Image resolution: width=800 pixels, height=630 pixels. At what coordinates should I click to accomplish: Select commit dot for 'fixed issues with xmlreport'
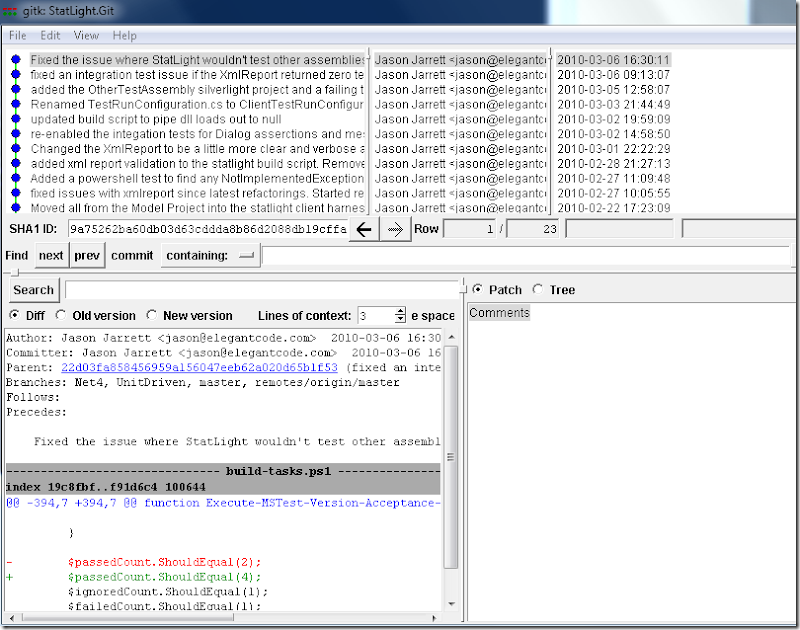pos(16,193)
